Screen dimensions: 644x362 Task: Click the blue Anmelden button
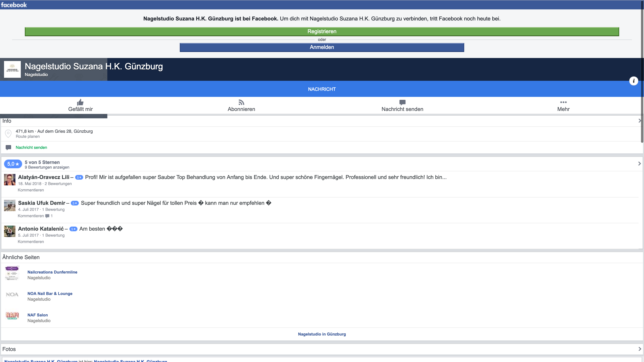pyautogui.click(x=322, y=47)
